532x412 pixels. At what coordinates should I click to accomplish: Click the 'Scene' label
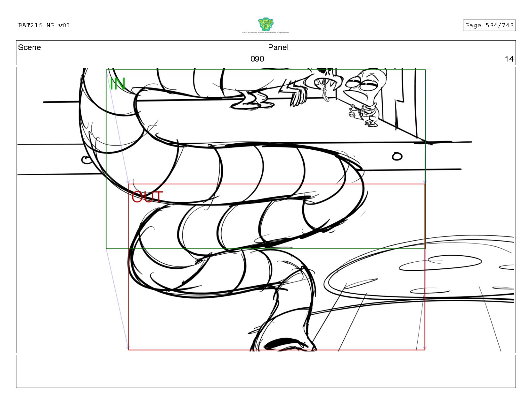tap(30, 47)
